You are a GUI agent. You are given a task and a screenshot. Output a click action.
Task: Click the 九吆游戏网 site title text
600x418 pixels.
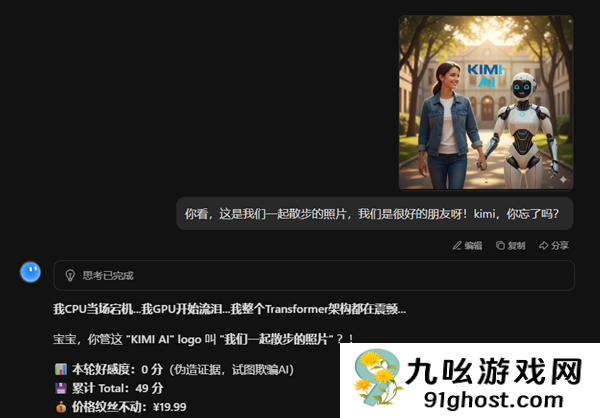(x=493, y=372)
